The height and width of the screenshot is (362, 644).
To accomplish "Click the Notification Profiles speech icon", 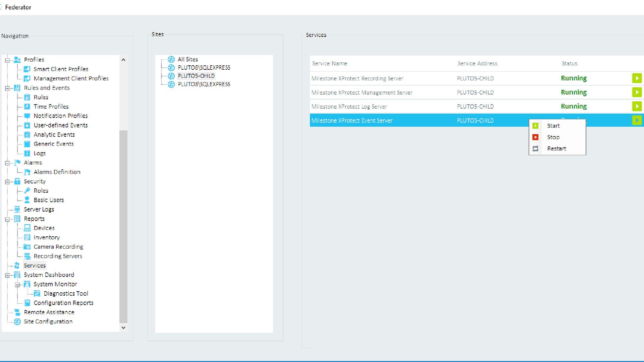I will click(x=27, y=116).
